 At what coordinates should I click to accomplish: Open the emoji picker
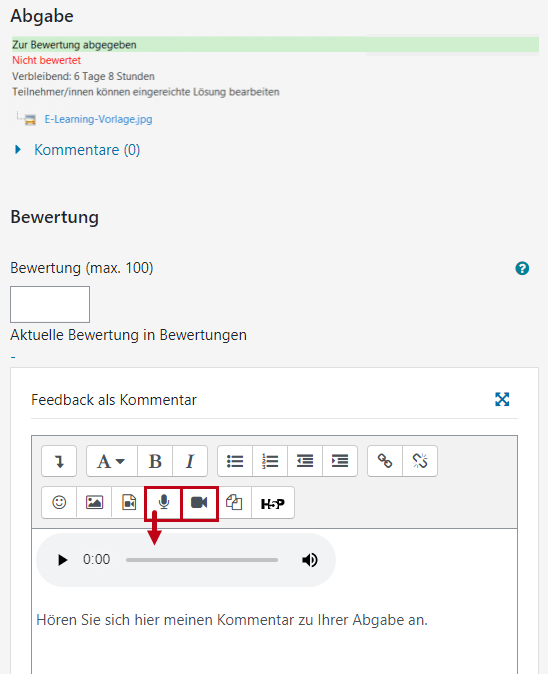pyautogui.click(x=59, y=502)
